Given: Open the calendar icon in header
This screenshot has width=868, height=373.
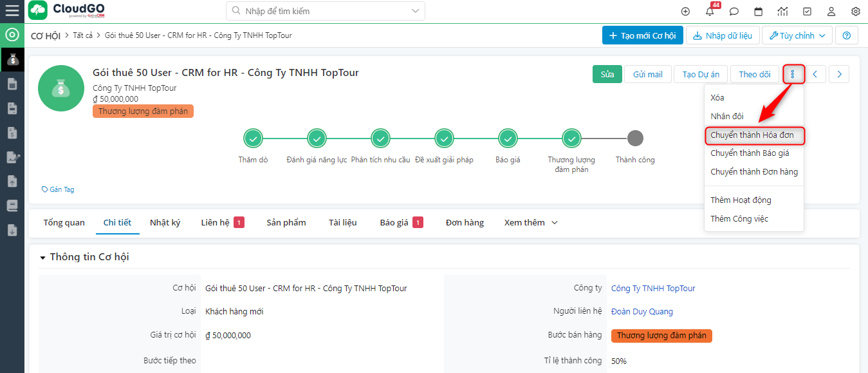Looking at the screenshot, I should click(759, 12).
